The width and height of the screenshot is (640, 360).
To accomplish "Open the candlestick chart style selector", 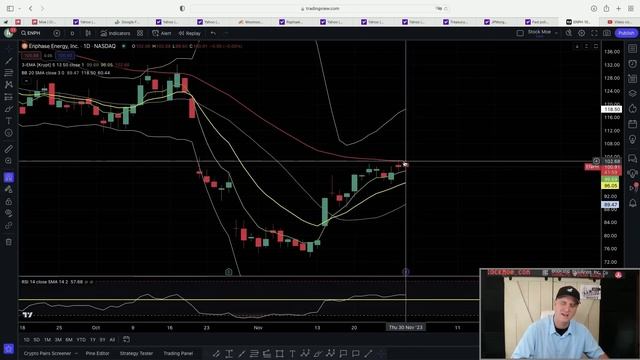I will pos(88,33).
